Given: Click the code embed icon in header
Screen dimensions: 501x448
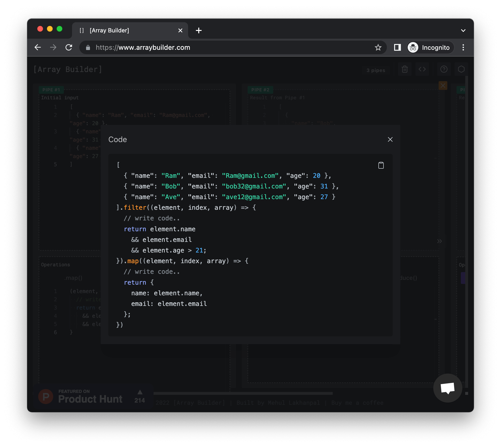Looking at the screenshot, I should (x=422, y=70).
